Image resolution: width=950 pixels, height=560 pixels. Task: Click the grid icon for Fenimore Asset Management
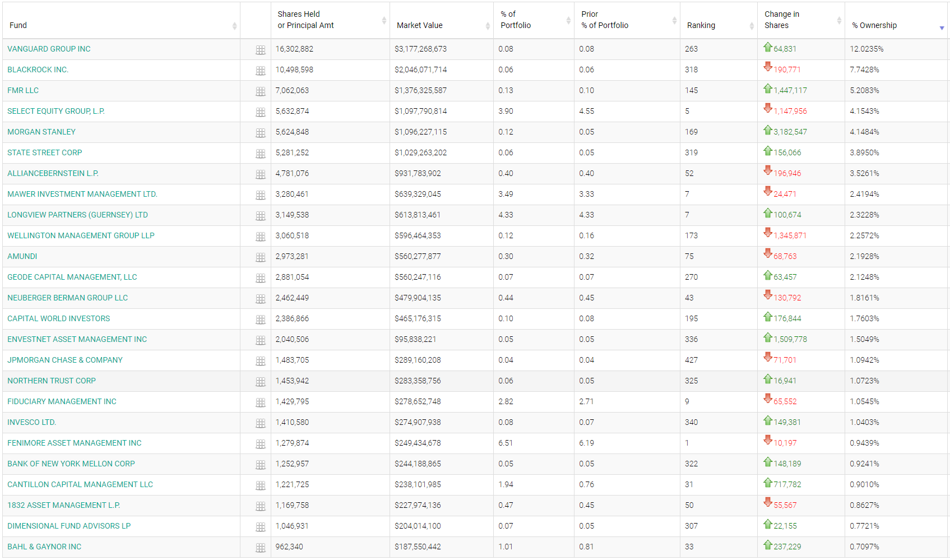click(261, 444)
